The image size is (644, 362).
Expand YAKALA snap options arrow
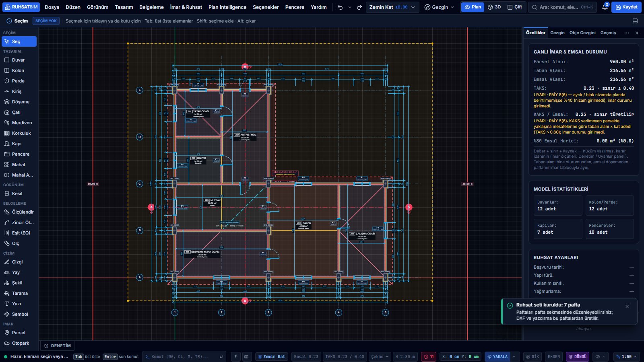pos(514,357)
